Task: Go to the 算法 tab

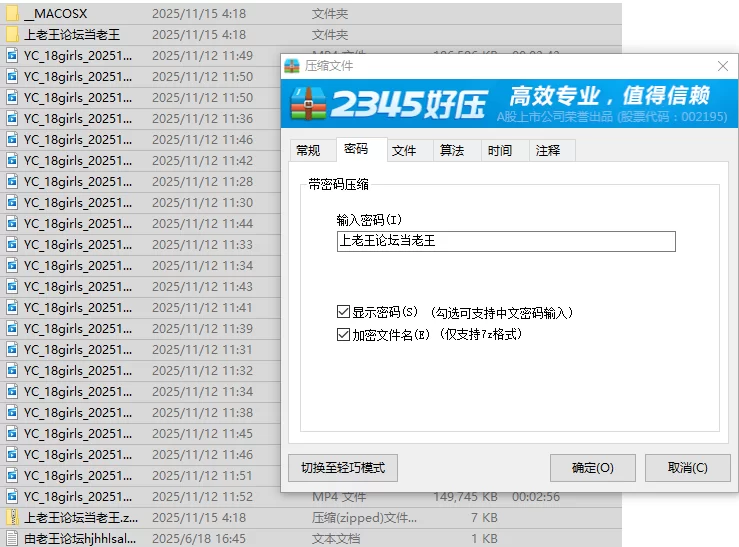Action: coord(452,151)
